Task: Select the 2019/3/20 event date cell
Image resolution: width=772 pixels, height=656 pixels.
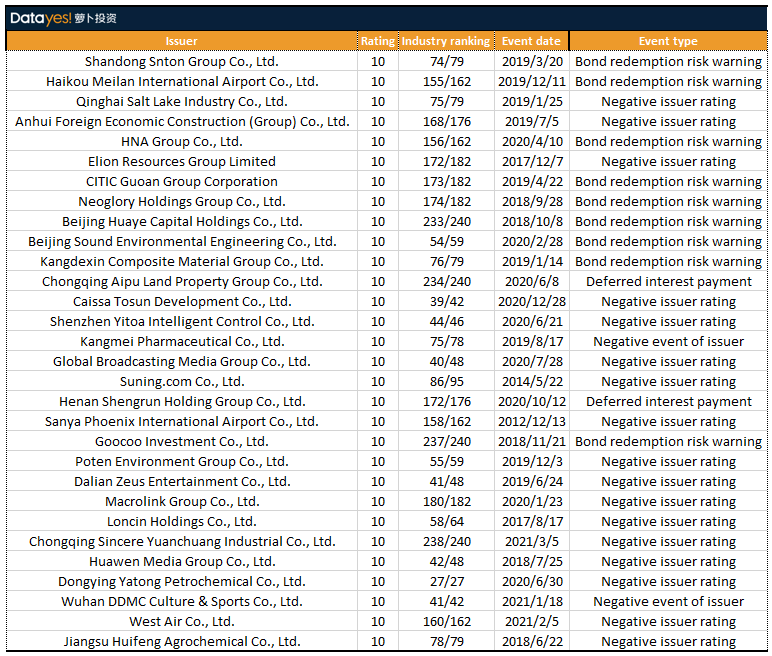Action: tap(531, 62)
